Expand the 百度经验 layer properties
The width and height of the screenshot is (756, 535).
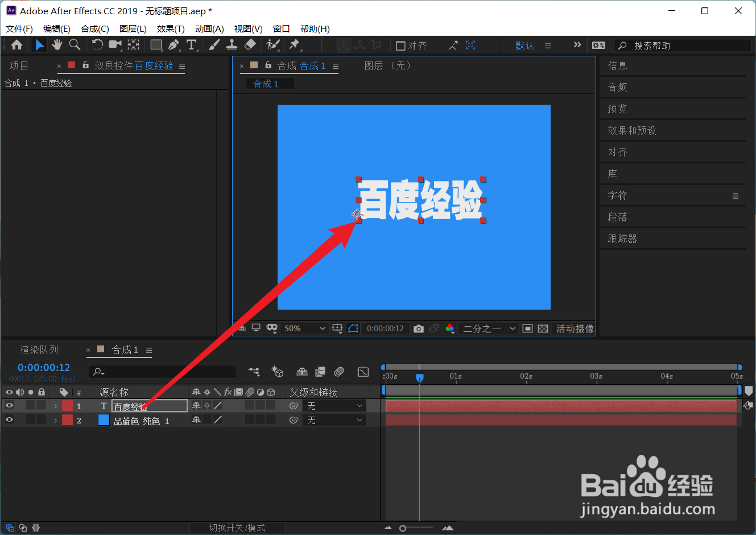coord(55,406)
